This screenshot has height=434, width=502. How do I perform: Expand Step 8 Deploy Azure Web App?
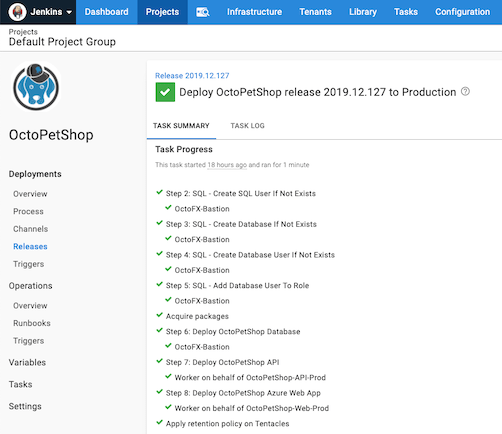pyautogui.click(x=243, y=393)
